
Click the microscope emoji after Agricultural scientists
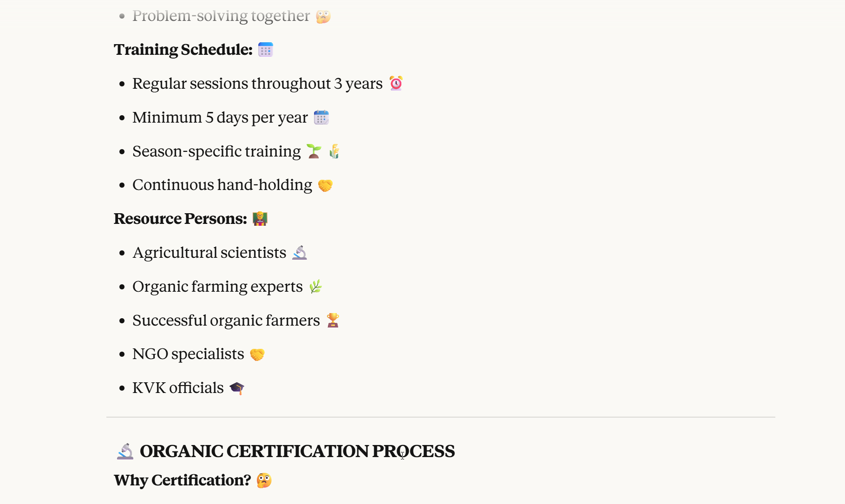point(300,253)
